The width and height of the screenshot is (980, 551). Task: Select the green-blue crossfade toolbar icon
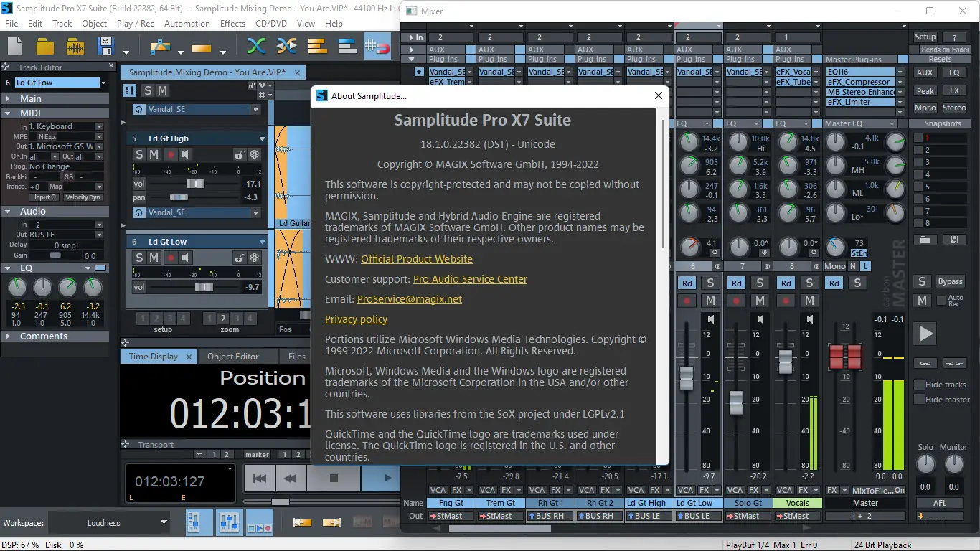pos(256,47)
